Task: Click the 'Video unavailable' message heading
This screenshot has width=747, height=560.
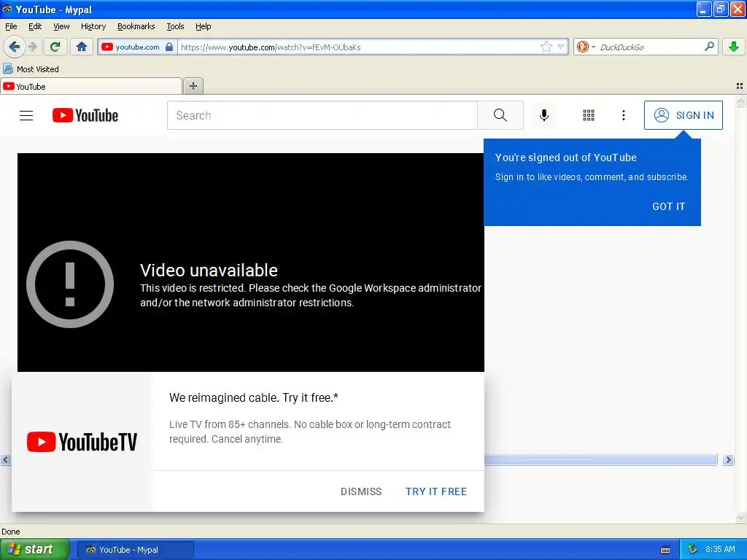Action: (209, 270)
